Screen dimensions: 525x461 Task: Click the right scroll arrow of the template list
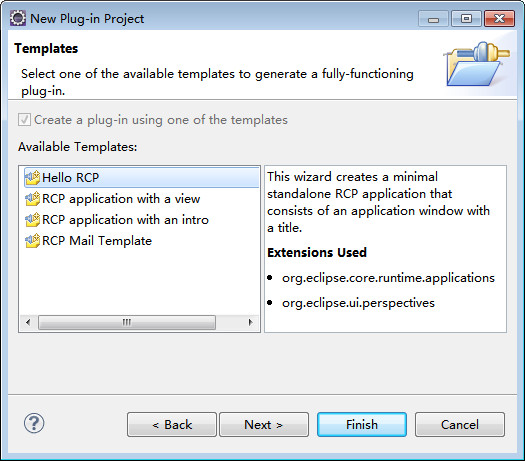tap(250, 322)
